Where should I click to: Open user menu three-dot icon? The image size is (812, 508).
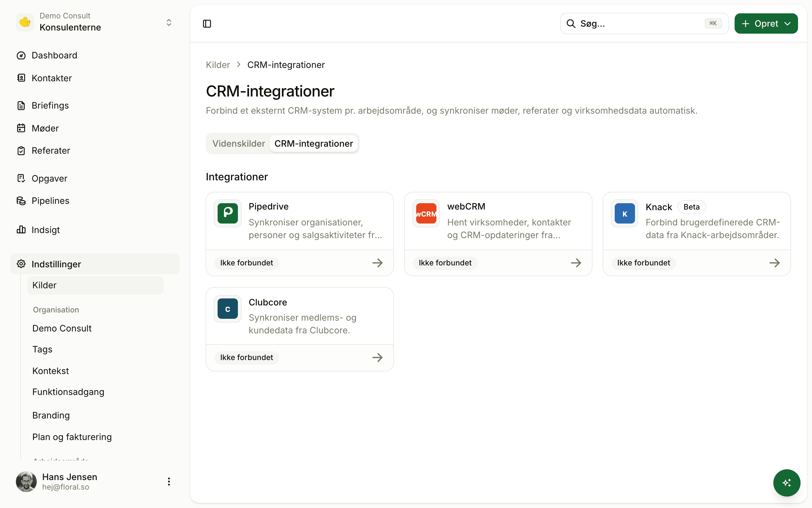point(169,481)
